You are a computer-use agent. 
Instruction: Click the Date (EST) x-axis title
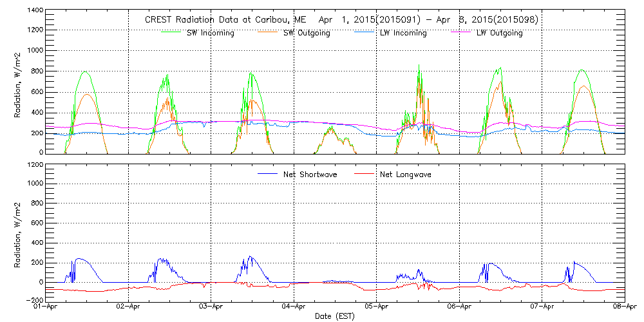coord(336,316)
